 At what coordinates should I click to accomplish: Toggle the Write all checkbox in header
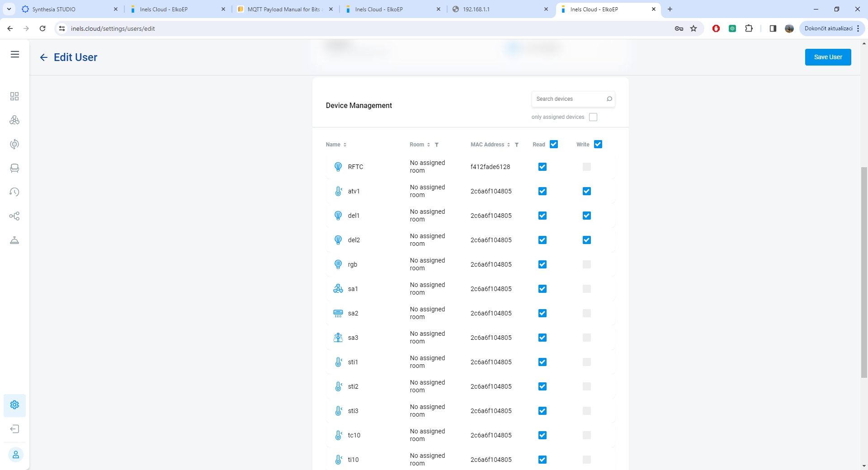click(598, 144)
